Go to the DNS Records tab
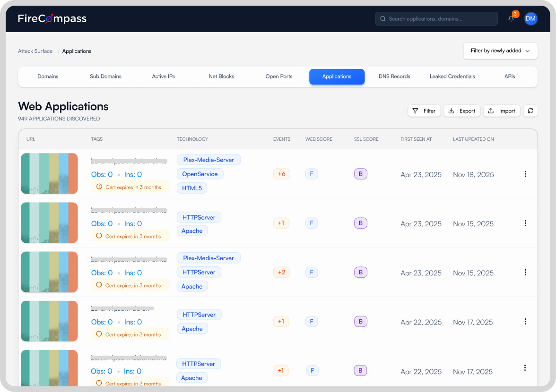The height and width of the screenshot is (392, 556). coord(394,77)
